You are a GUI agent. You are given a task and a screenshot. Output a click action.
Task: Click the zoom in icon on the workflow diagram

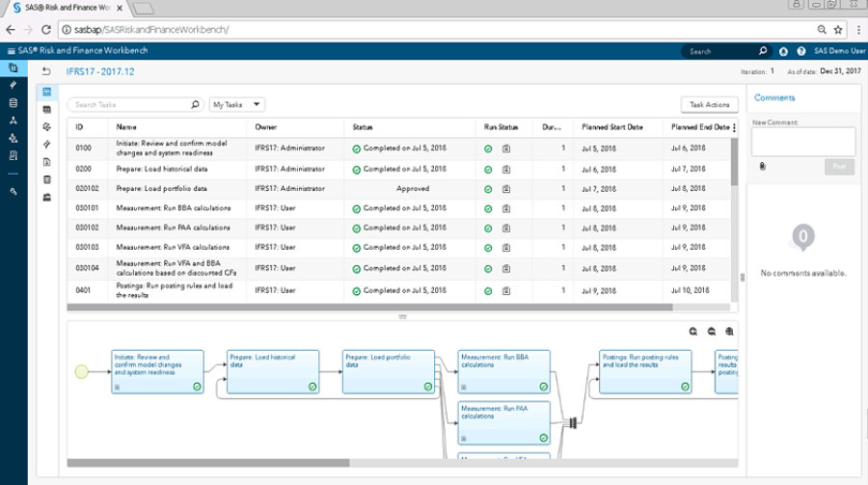click(693, 332)
